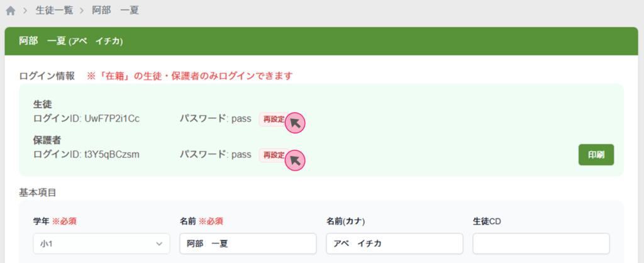Click the 阿部 一夏 breadcrumb item

click(x=116, y=11)
